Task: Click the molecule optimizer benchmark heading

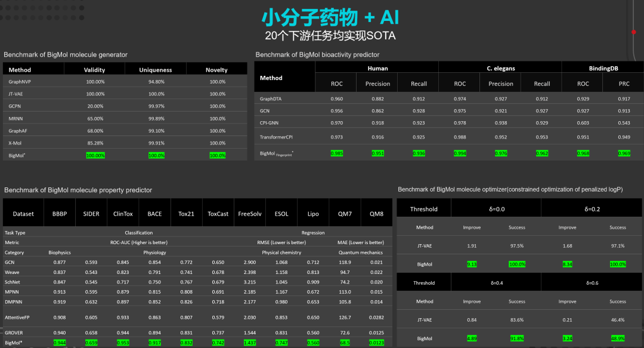Action: pos(510,190)
